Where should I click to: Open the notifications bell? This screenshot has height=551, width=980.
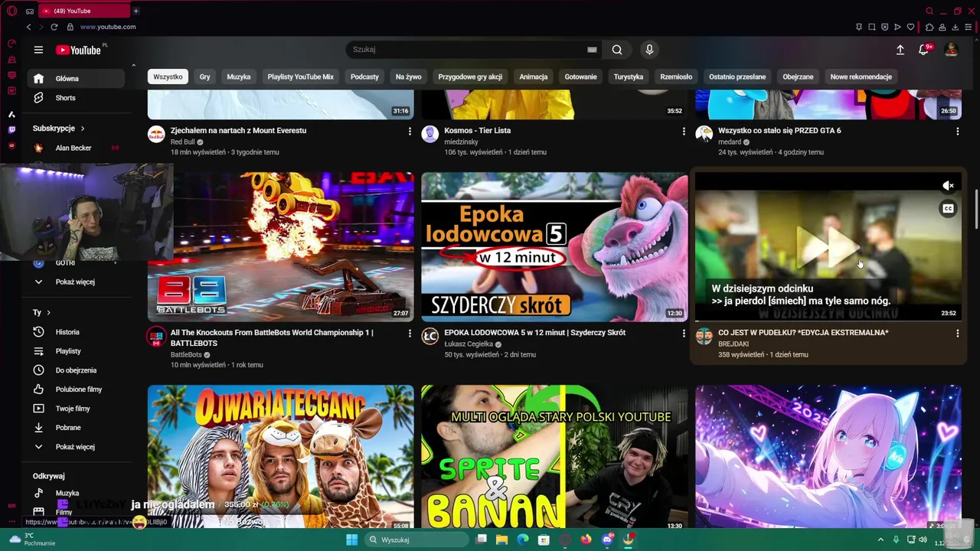pyautogui.click(x=924, y=50)
